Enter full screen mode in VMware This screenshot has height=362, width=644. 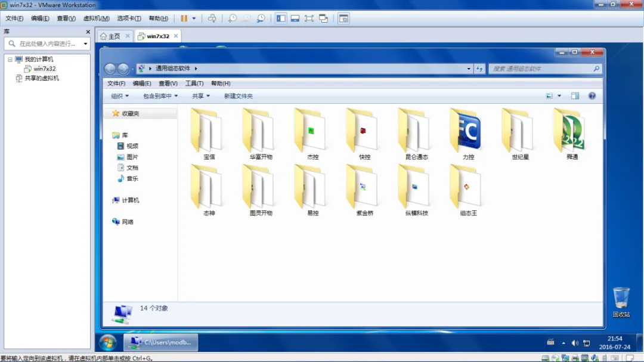(309, 18)
